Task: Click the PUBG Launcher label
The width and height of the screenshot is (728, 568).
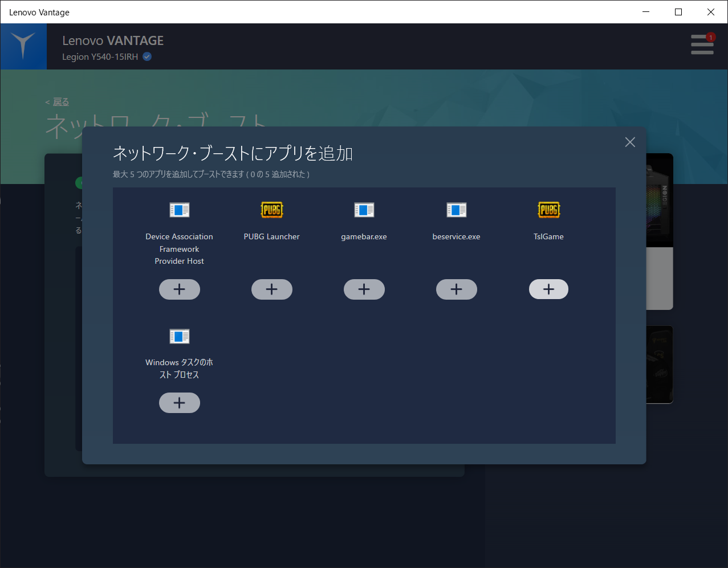Action: tap(271, 236)
